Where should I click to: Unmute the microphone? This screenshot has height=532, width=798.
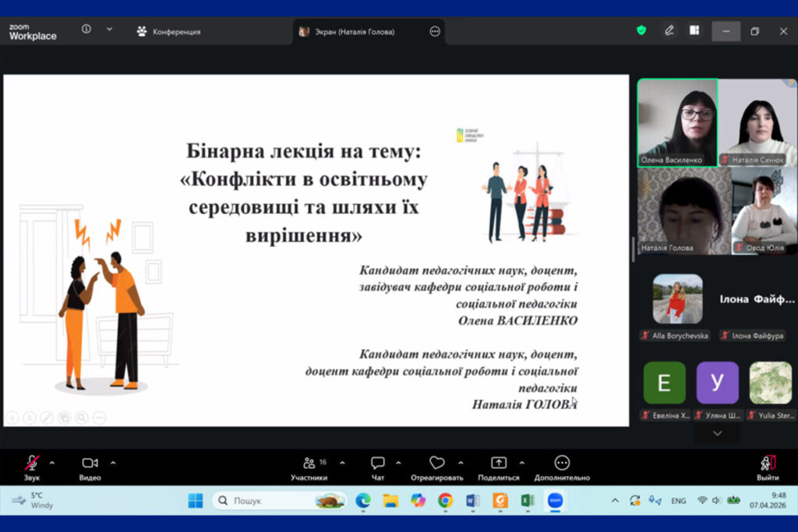point(32,463)
